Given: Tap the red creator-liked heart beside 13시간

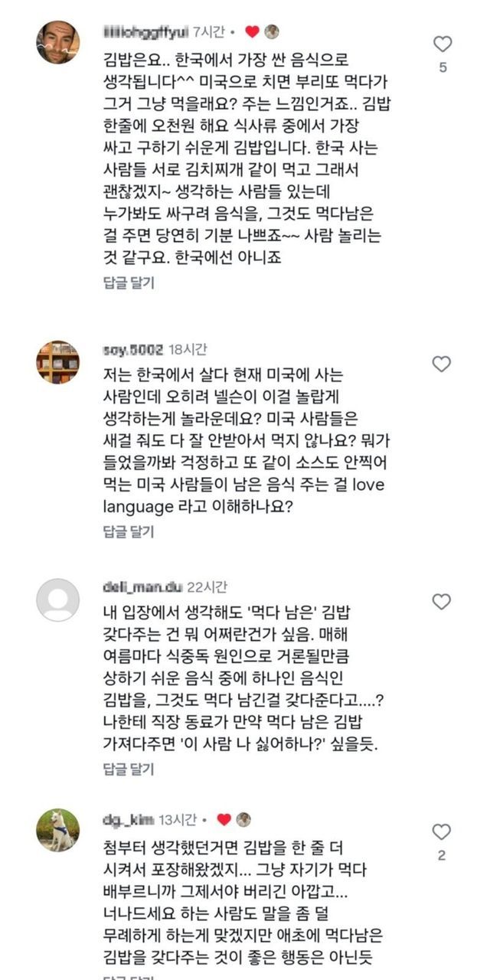Looking at the screenshot, I should 224,819.
